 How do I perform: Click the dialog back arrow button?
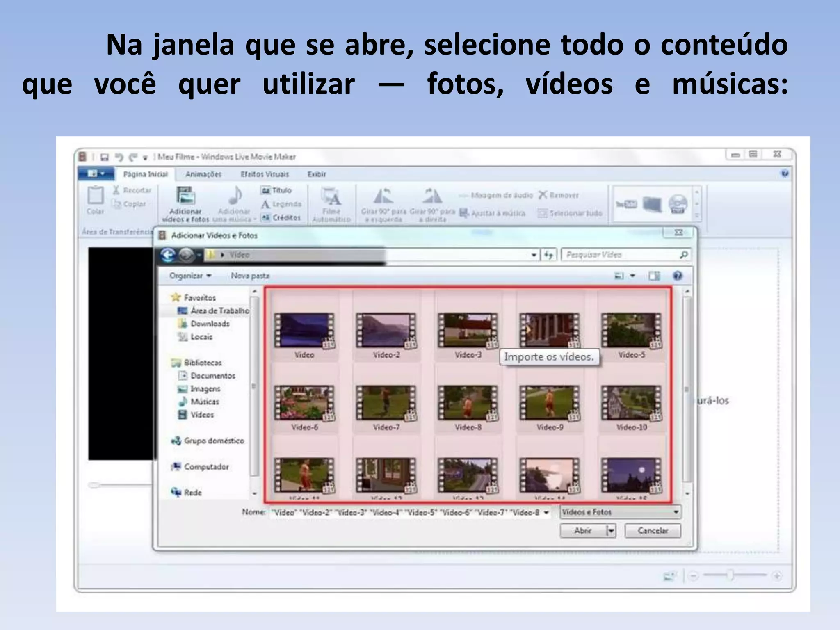pos(168,255)
